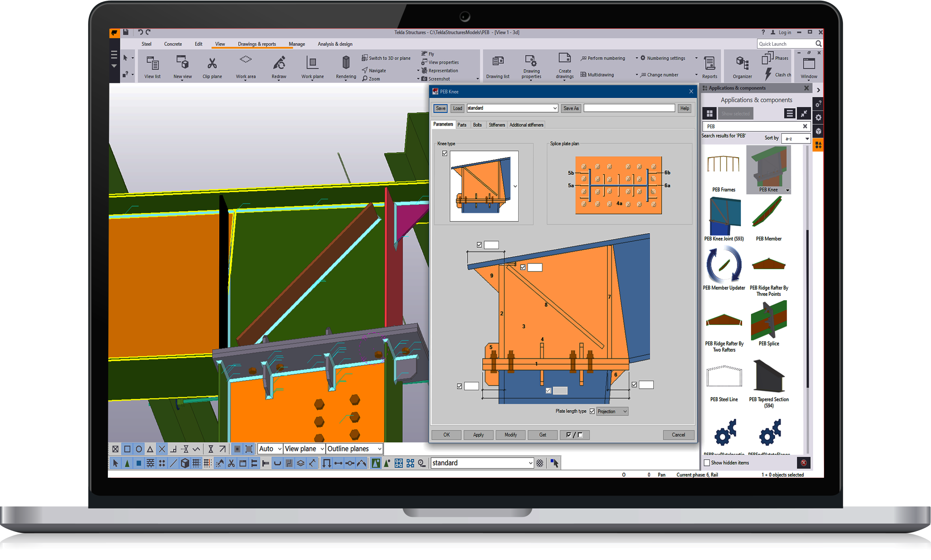Viewport: 931px width, 560px height.
Task: Click the Clip plane scissors icon
Action: coord(212,64)
